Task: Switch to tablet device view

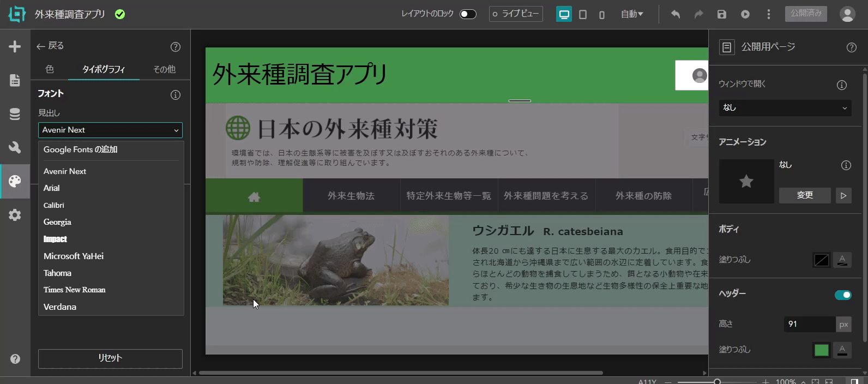Action: coord(583,15)
